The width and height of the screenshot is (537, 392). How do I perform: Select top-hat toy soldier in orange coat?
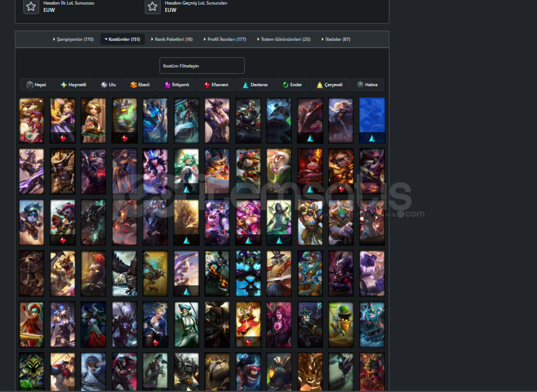tap(279, 273)
